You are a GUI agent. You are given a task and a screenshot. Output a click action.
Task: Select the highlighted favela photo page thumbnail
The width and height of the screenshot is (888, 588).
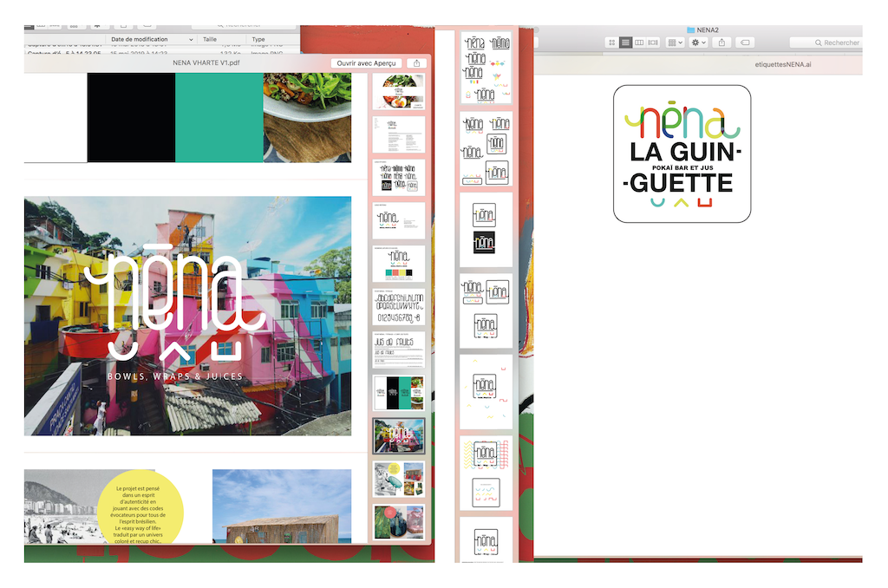point(399,436)
